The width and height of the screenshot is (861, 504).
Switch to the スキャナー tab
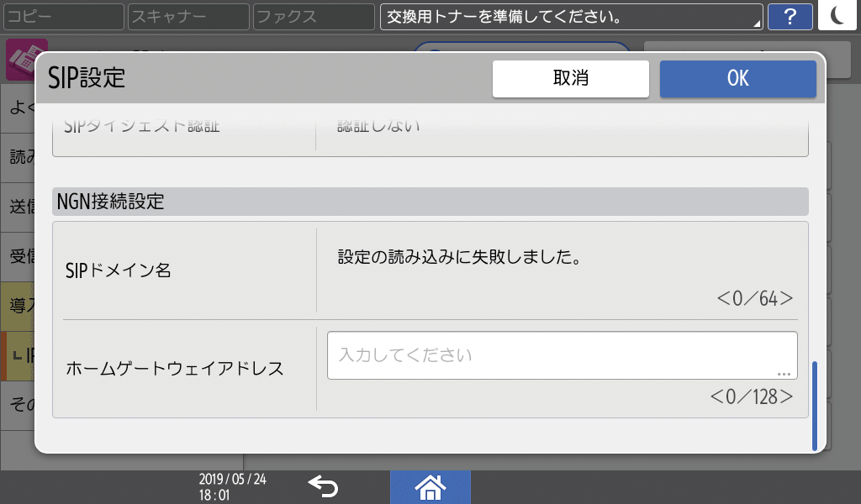(x=187, y=16)
